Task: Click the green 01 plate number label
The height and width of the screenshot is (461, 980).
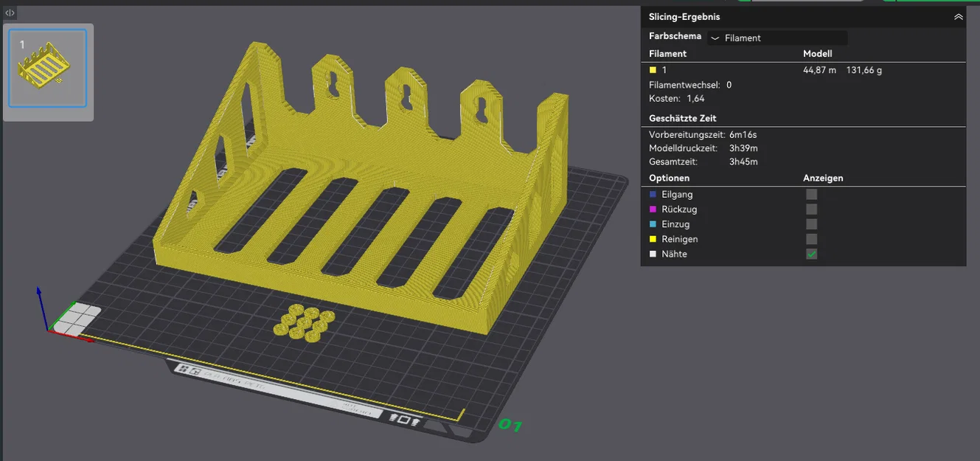Action: (510, 426)
